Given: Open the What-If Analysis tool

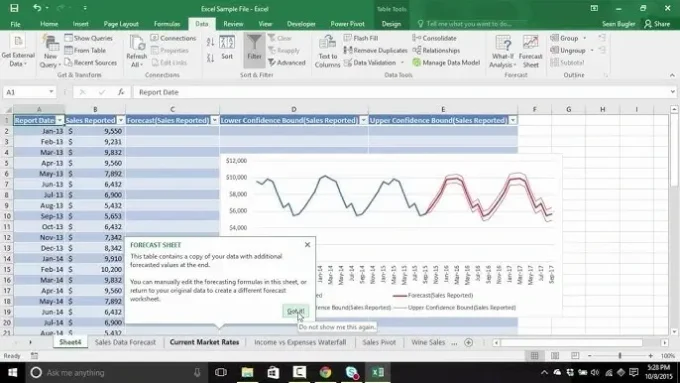Looking at the screenshot, I should [503, 51].
